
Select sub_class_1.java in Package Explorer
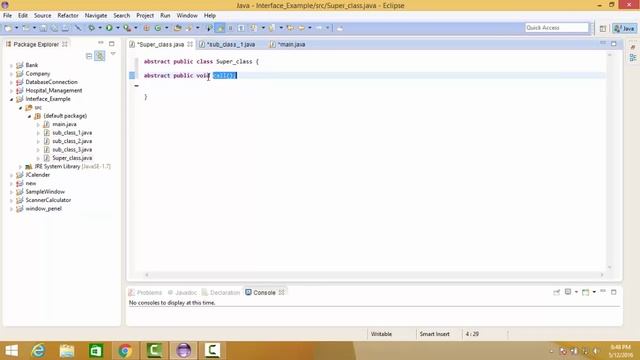pos(72,133)
